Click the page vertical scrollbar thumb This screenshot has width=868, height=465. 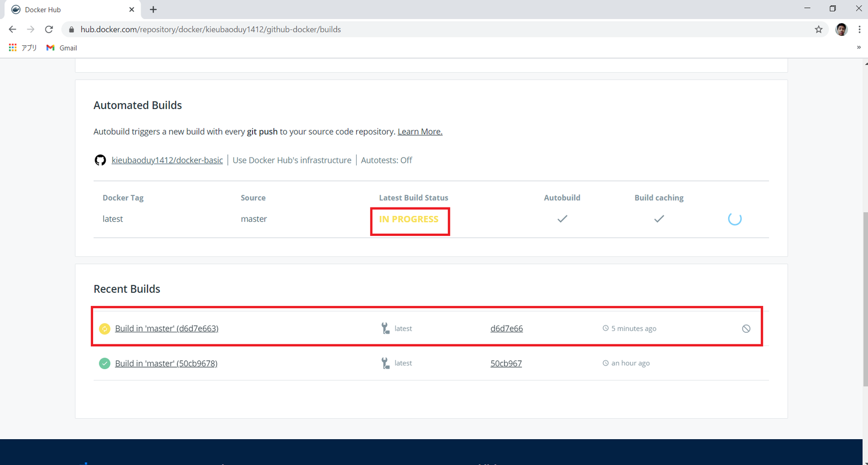click(x=865, y=299)
